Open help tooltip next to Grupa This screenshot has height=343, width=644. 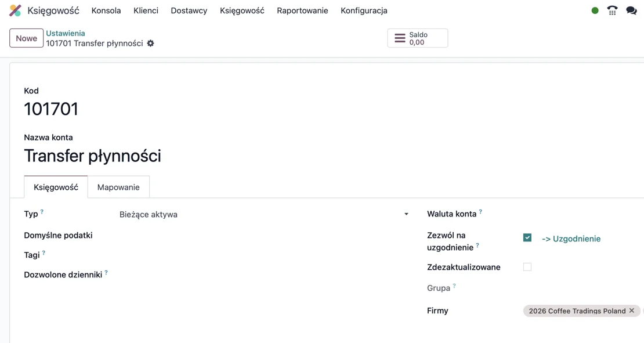click(x=454, y=286)
